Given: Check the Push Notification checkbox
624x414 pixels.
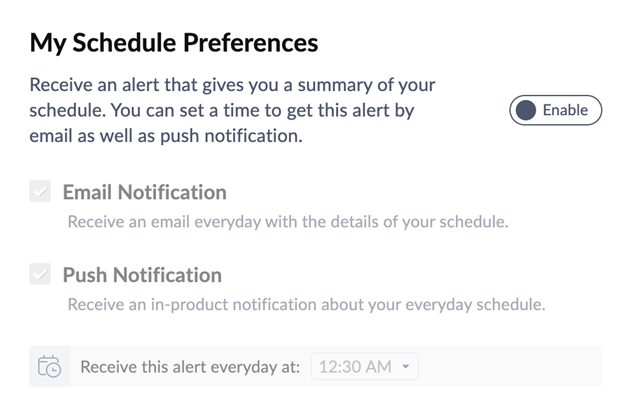Looking at the screenshot, I should (40, 274).
